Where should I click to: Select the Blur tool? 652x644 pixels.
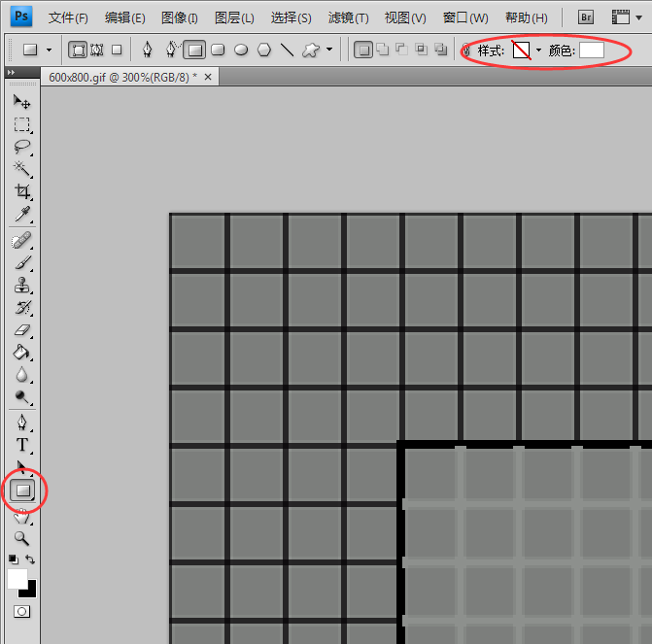[21, 375]
